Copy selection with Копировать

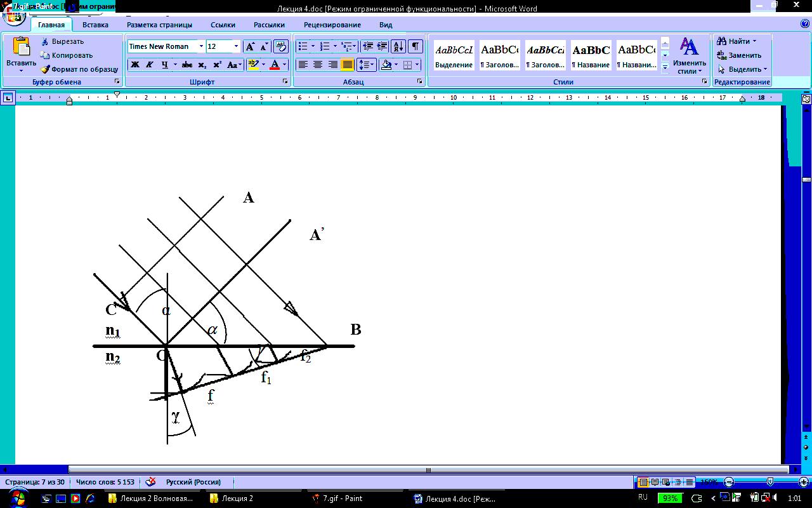point(66,55)
